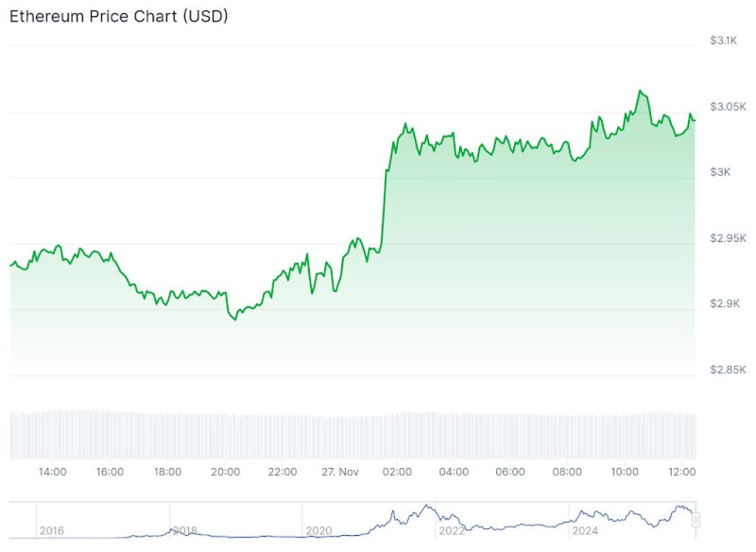This screenshot has height=552, width=756.
Task: Click the 2024 label in the navigator
Action: (x=584, y=531)
